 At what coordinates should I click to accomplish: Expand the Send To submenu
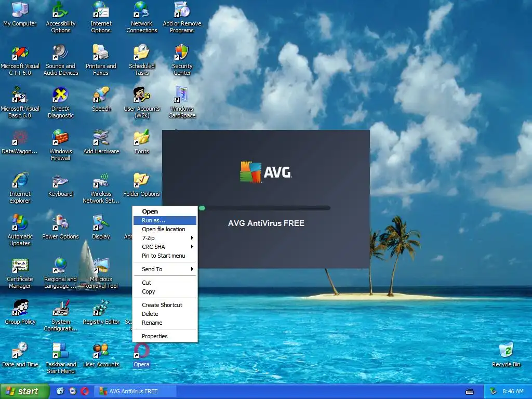pyautogui.click(x=165, y=269)
